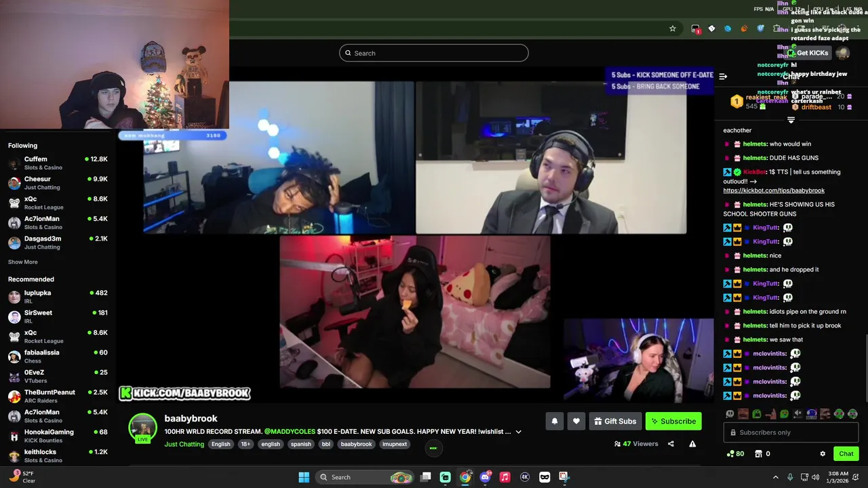Open the kickbot.com tips link in chat
868x488 pixels.
coord(774,190)
